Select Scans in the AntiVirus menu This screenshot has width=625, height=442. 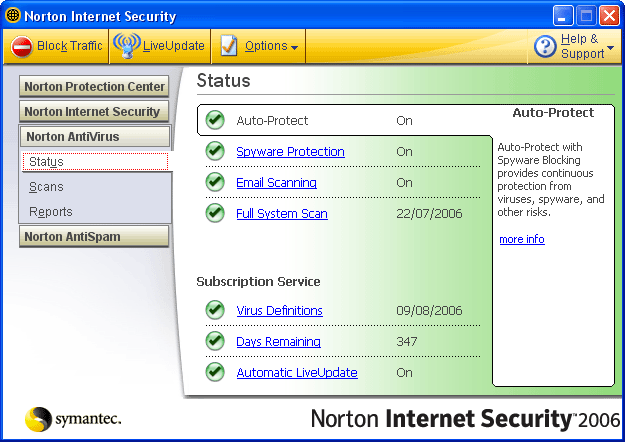click(46, 187)
